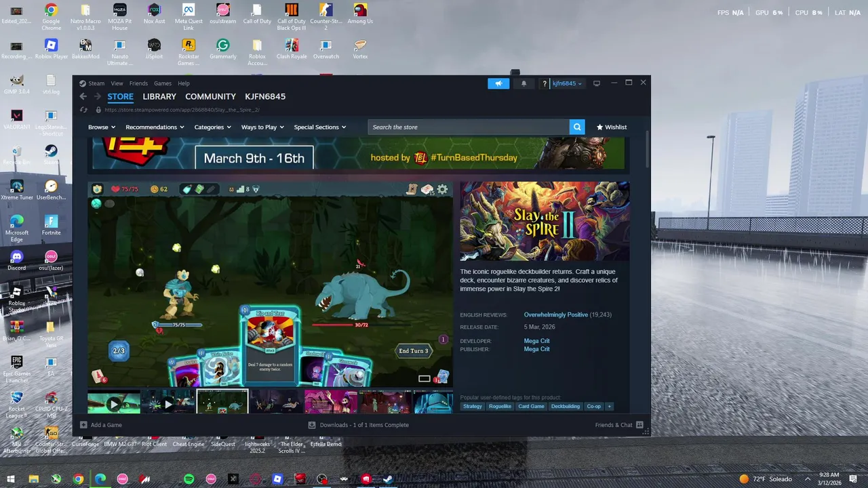Expand the Browse dropdown
The image size is (868, 488).
102,127
